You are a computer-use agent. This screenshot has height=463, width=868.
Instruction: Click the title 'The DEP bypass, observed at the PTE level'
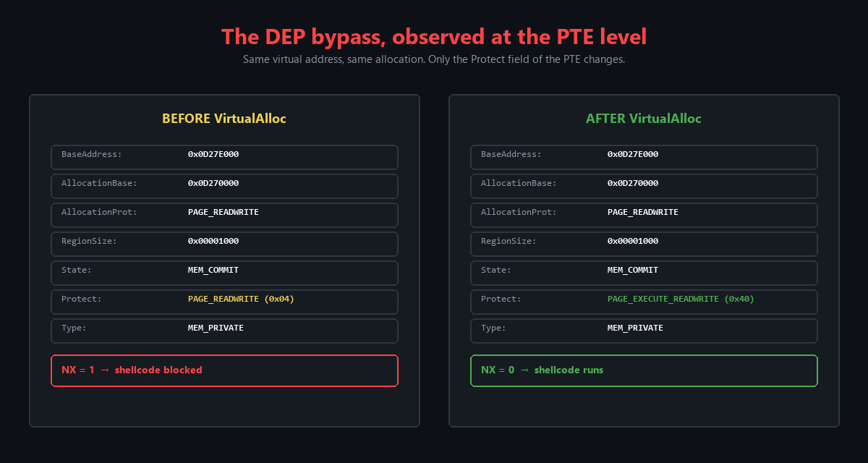434,36
